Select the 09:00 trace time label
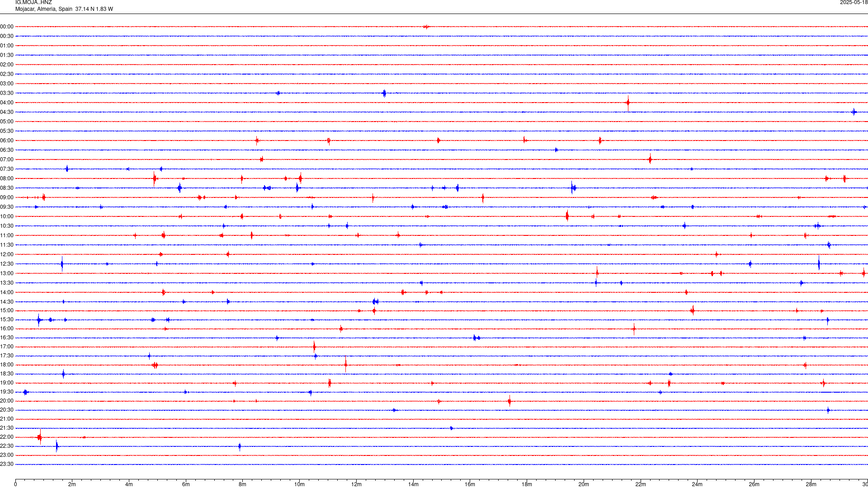 point(7,197)
